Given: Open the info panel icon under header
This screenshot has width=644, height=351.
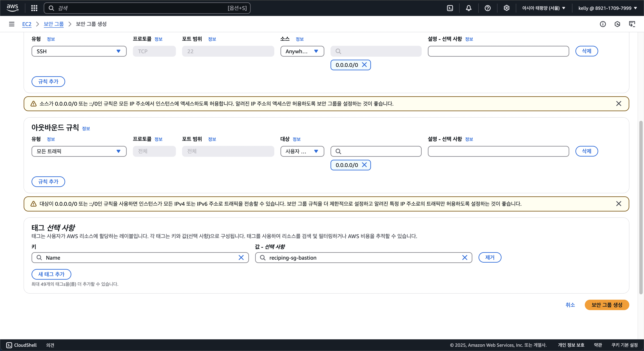Looking at the screenshot, I should tap(603, 24).
